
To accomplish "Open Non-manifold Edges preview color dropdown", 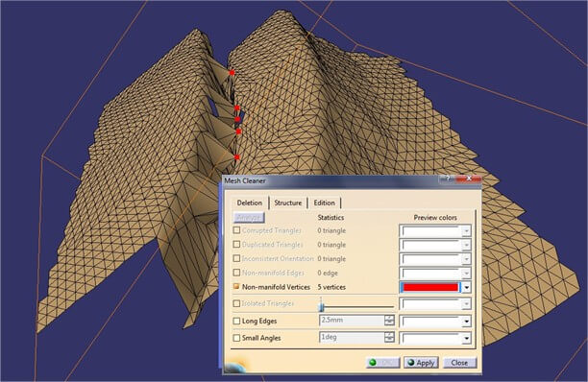I will click(466, 274).
